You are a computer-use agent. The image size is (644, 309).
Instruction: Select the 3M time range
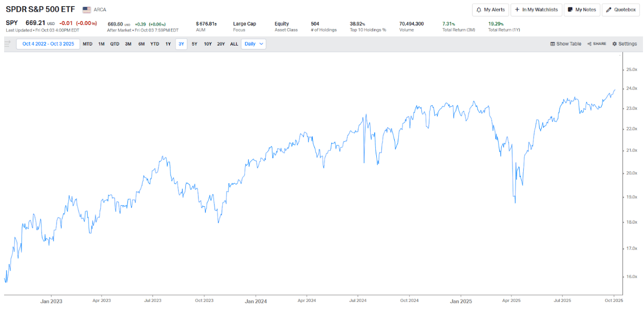pos(128,44)
